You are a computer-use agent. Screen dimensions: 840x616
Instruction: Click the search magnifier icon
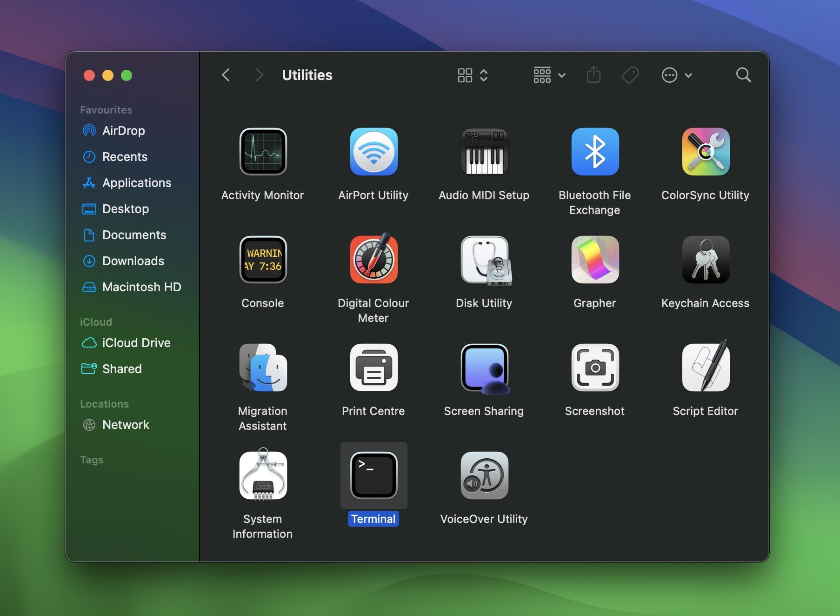pyautogui.click(x=743, y=75)
